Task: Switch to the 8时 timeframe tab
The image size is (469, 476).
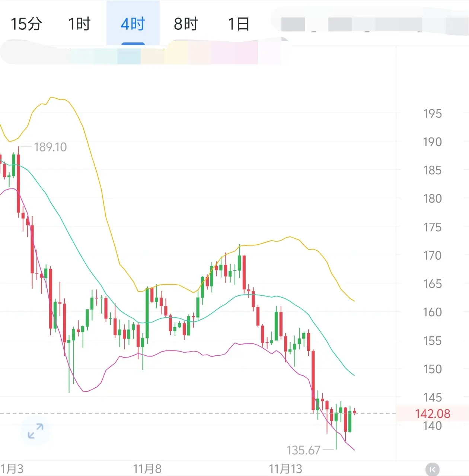Action: click(x=186, y=24)
